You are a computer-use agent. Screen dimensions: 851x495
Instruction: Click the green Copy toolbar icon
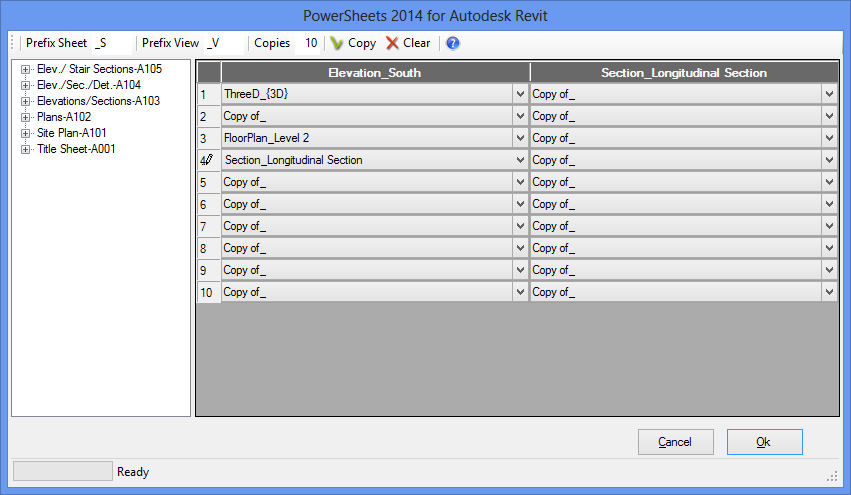click(337, 43)
